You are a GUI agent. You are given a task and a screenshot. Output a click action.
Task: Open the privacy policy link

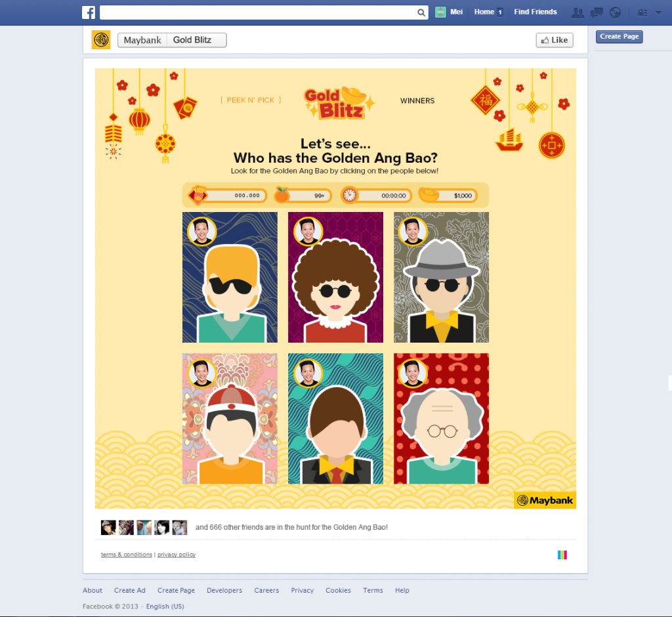(x=176, y=555)
